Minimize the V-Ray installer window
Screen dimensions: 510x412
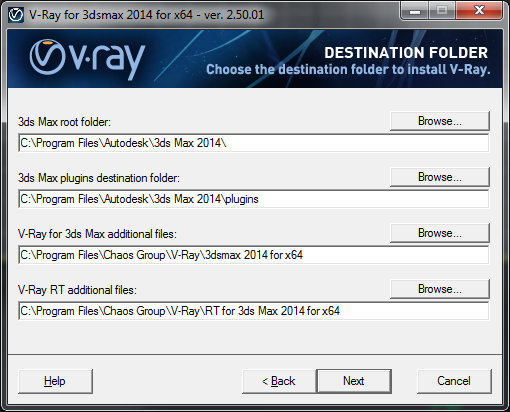point(415,11)
